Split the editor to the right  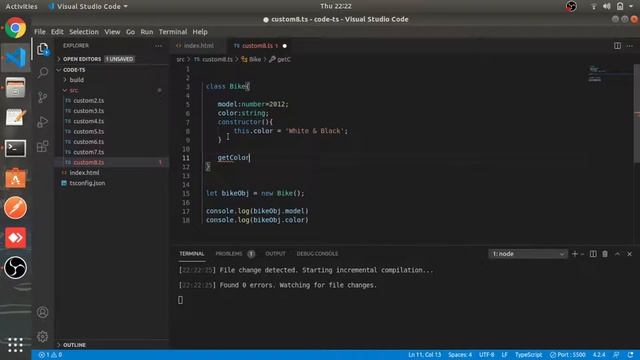[618, 46]
